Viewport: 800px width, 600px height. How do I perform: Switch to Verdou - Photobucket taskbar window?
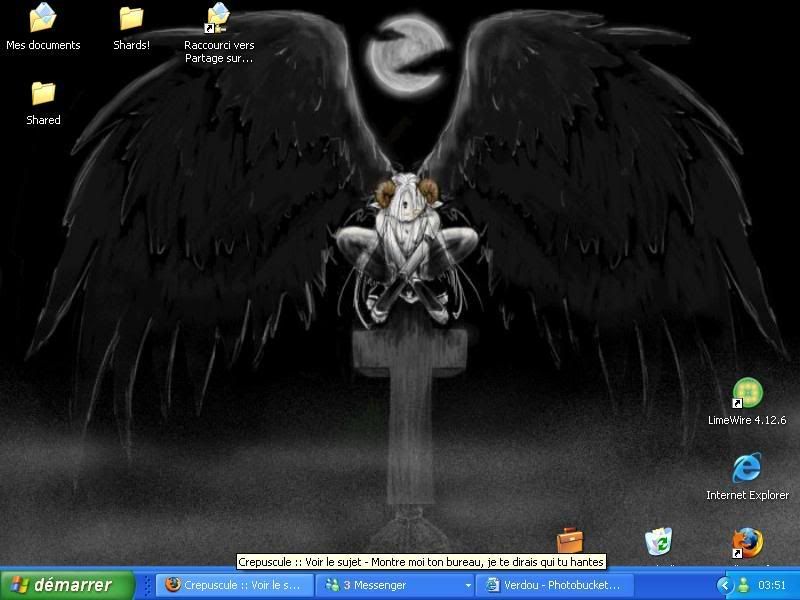coord(555,585)
